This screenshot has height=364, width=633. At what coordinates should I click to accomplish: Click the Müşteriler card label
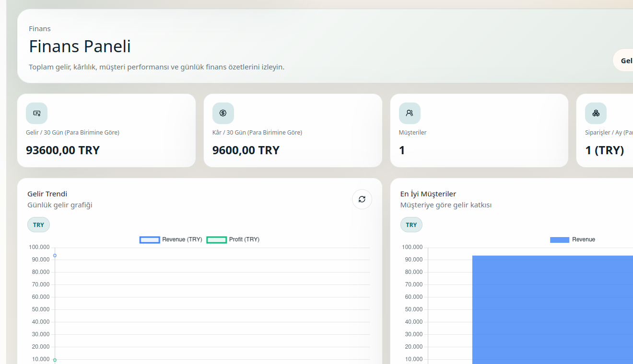pyautogui.click(x=412, y=133)
